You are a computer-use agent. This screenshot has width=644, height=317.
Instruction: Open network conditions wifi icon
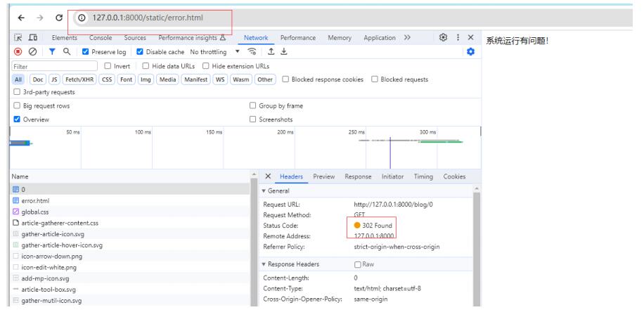252,52
